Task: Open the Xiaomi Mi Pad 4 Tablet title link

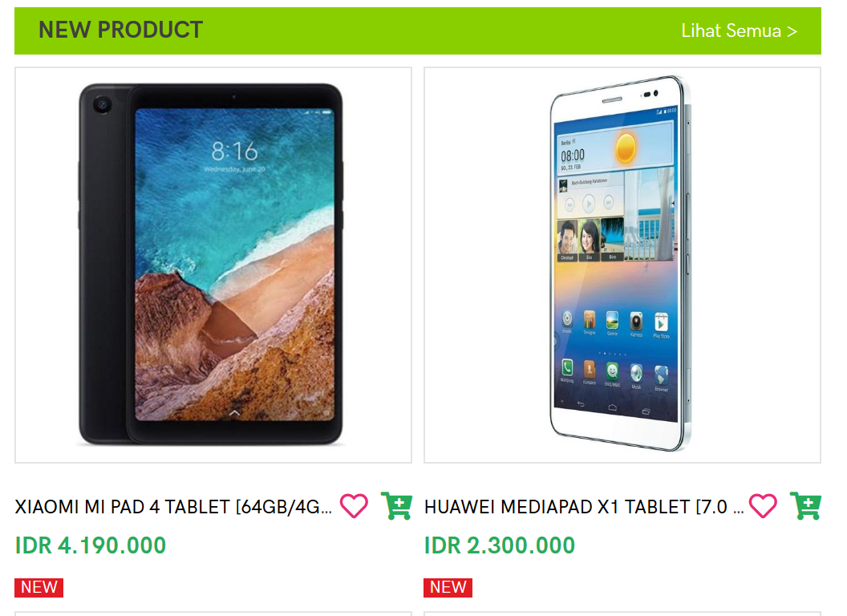Action: point(173,507)
